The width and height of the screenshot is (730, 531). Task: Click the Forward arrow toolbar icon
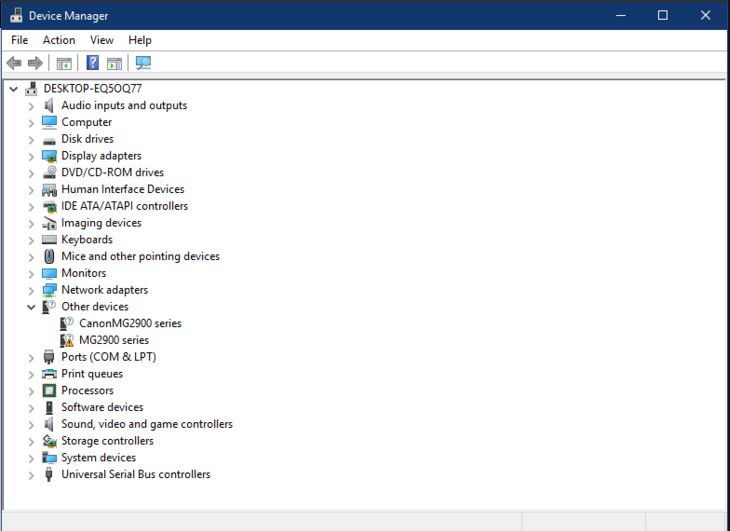pos(35,63)
